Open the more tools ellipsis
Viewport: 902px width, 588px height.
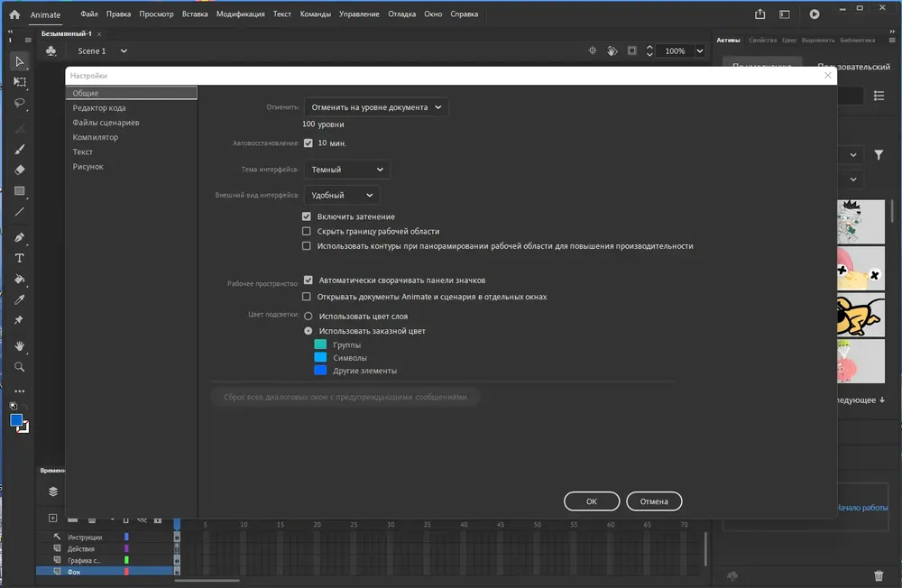click(20, 391)
